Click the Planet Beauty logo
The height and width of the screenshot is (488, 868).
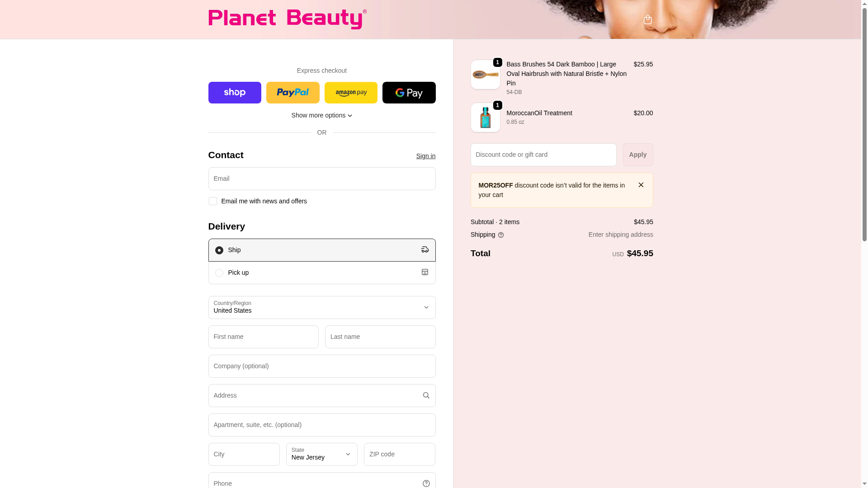(x=287, y=19)
